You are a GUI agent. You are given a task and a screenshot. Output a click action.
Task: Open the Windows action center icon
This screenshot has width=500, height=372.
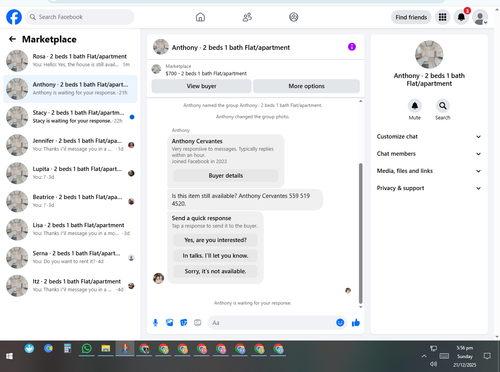[487, 356]
